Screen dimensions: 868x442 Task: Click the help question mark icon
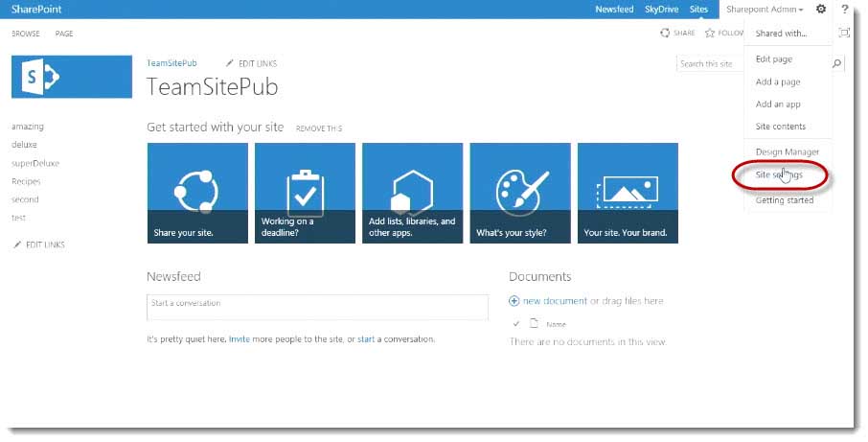(845, 9)
